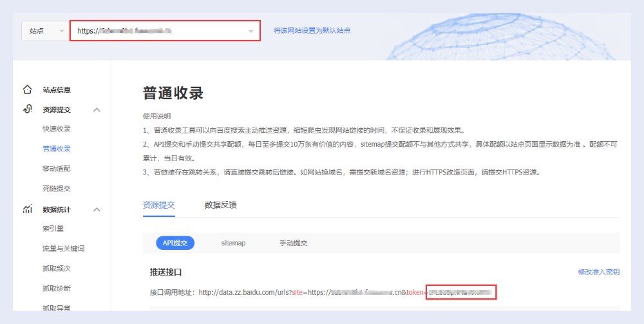Select the API提交 pill button

pyautogui.click(x=175, y=243)
